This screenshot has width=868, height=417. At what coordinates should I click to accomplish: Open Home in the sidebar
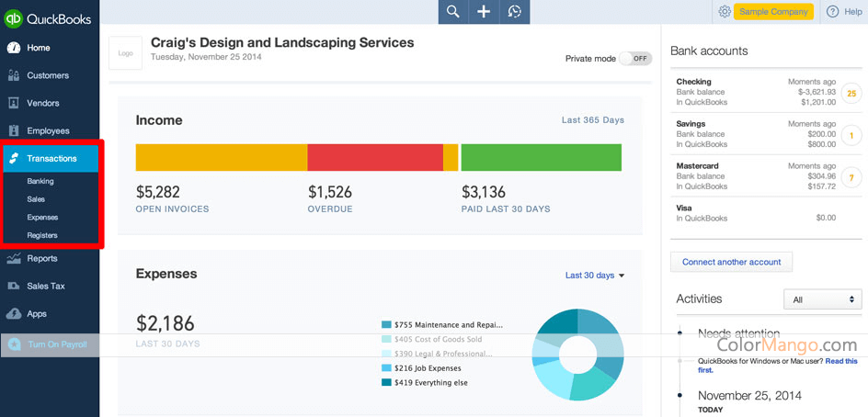click(x=39, y=48)
